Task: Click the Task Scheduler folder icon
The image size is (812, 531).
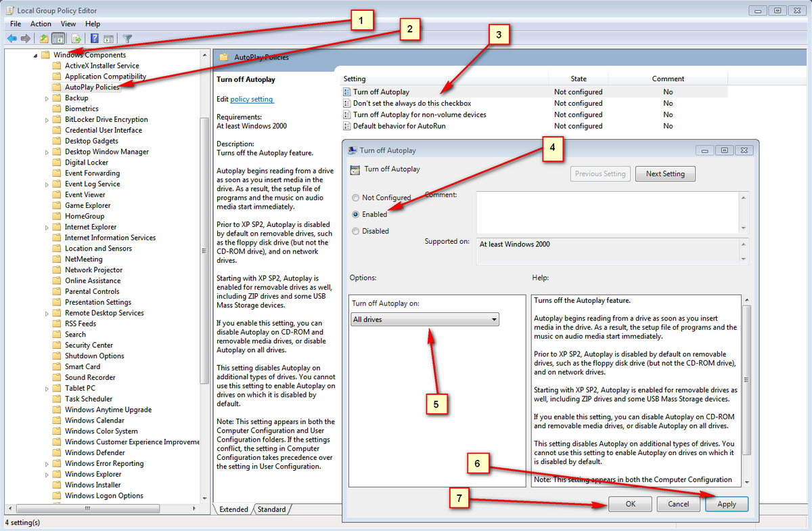Action: click(57, 399)
